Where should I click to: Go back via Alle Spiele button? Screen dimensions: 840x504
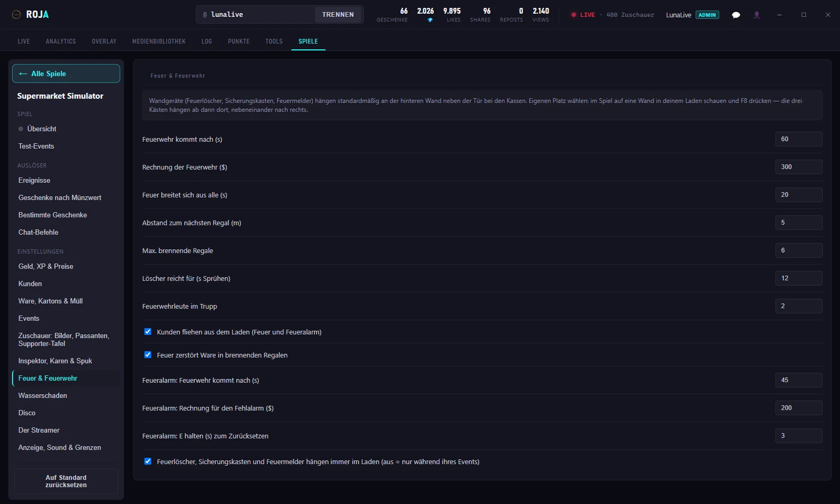(66, 73)
